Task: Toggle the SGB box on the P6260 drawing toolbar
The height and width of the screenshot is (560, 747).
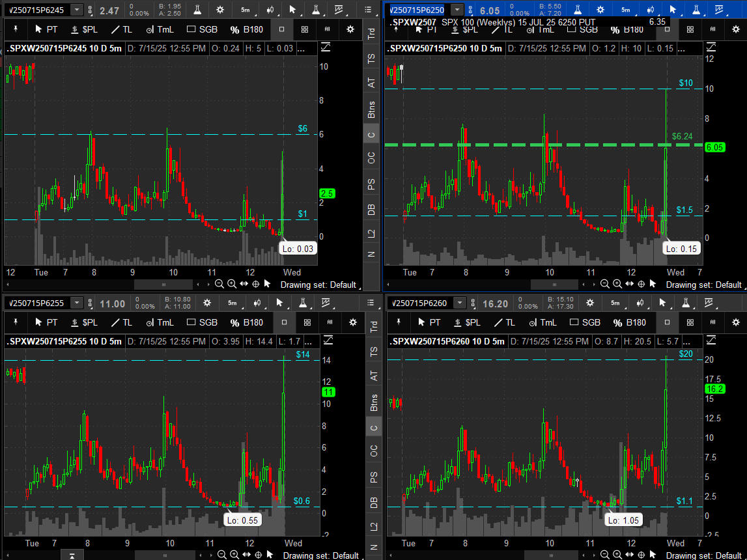Action: tap(586, 322)
